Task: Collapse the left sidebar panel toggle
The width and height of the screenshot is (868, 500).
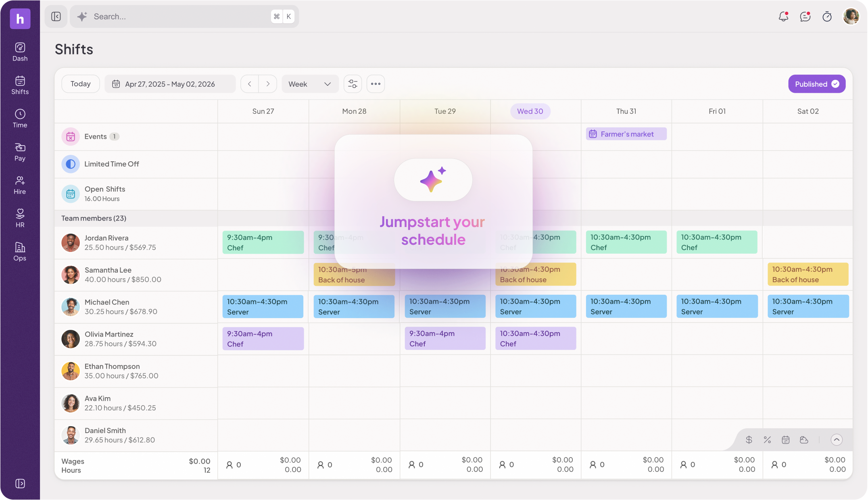Action: (56, 17)
